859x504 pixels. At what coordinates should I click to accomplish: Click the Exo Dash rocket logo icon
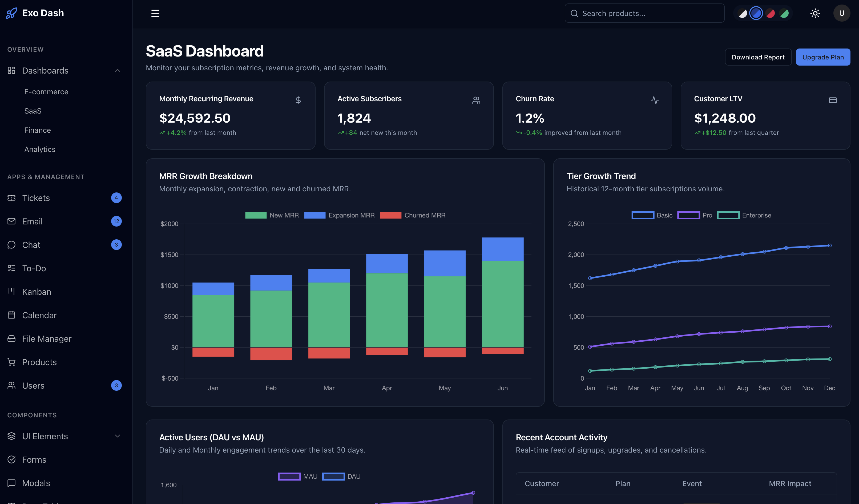coord(11,13)
